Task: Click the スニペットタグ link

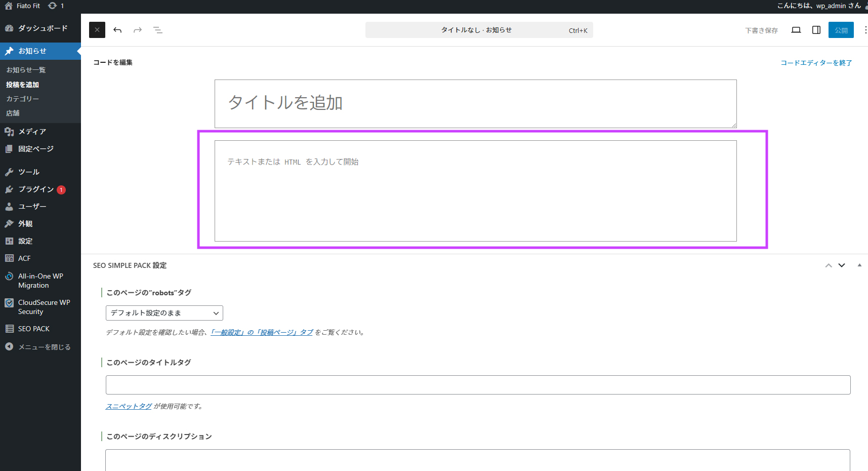Action: 129,406
